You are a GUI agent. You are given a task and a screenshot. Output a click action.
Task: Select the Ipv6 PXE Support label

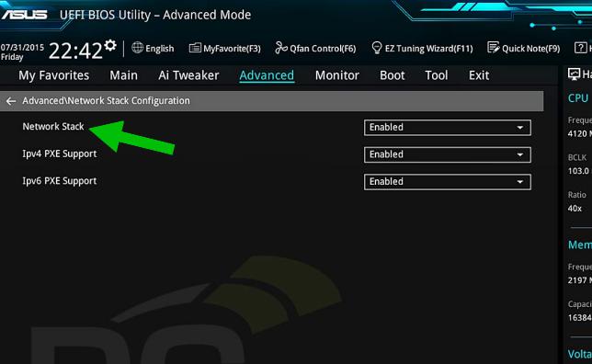60,181
